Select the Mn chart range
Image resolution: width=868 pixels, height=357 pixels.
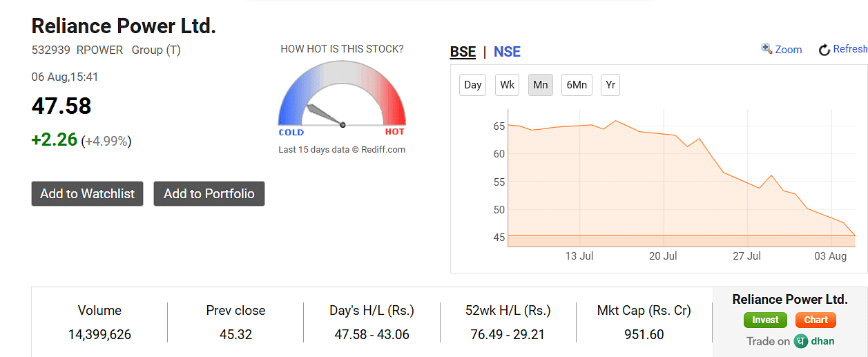pyautogui.click(x=541, y=85)
